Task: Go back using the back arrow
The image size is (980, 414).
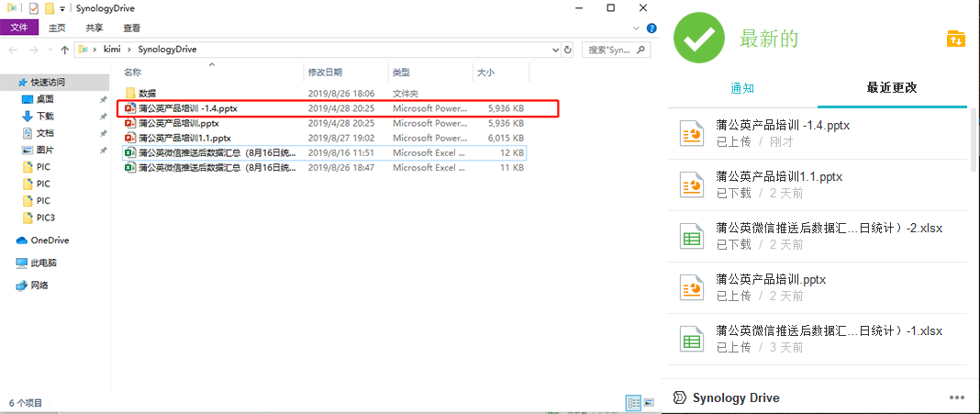Action: pyautogui.click(x=13, y=50)
